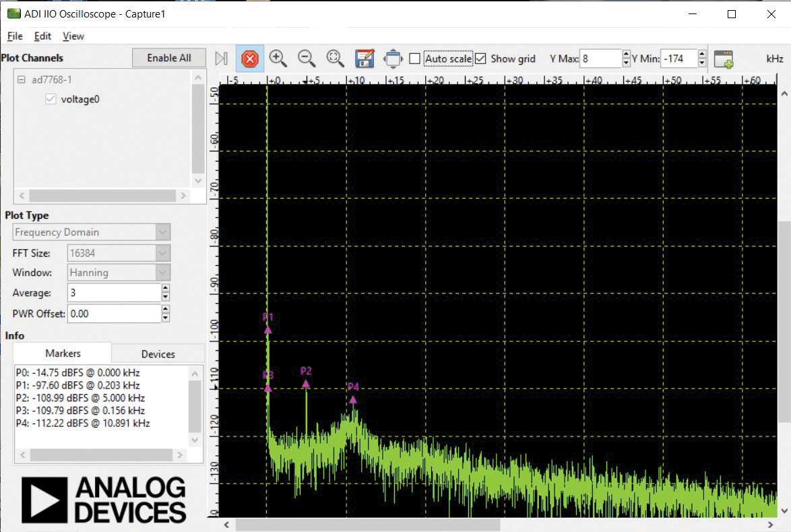
Task: Toggle the voltage0 channel checkbox
Action: (x=51, y=98)
